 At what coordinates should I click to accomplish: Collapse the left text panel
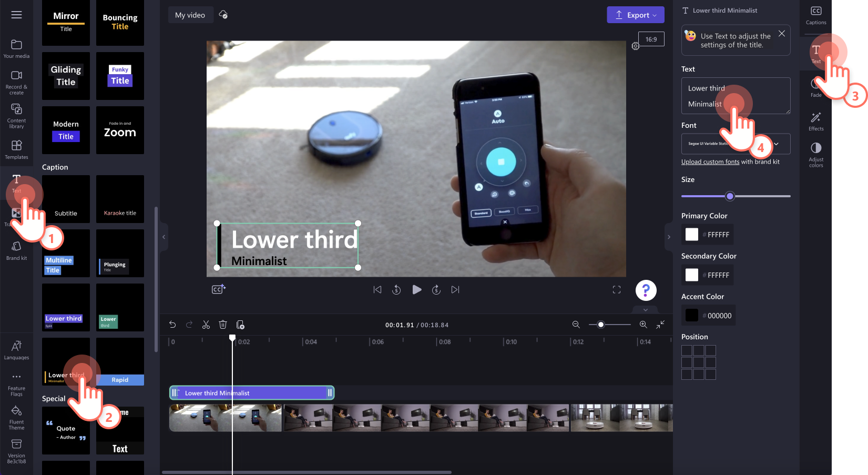(164, 237)
